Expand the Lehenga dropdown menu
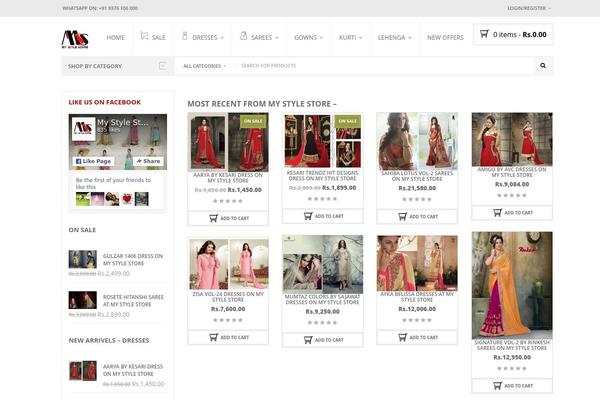 pos(409,38)
